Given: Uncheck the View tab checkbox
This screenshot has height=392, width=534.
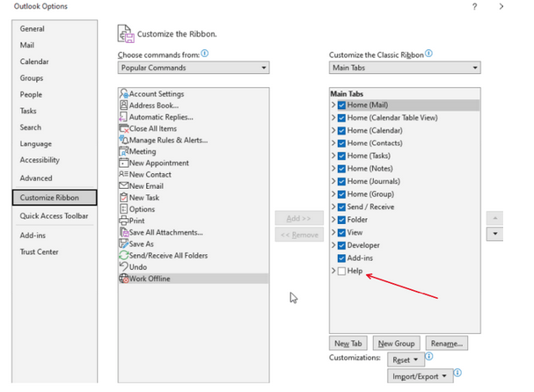Looking at the screenshot, I should pos(341,233).
